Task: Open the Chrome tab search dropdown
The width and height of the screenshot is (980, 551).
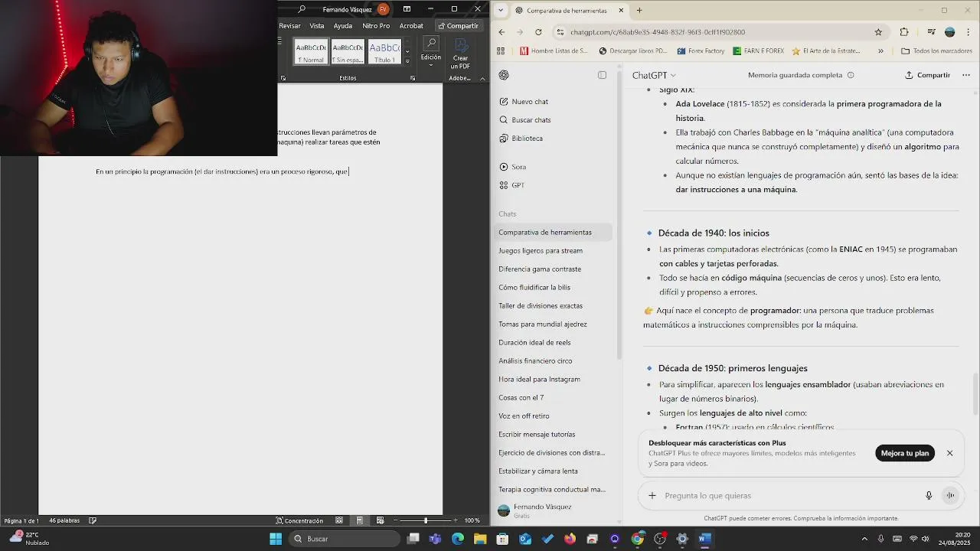Action: 500,10
